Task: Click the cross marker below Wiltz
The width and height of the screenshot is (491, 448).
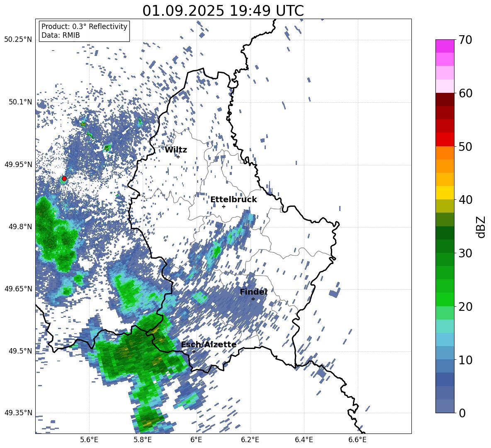Action: click(x=178, y=157)
